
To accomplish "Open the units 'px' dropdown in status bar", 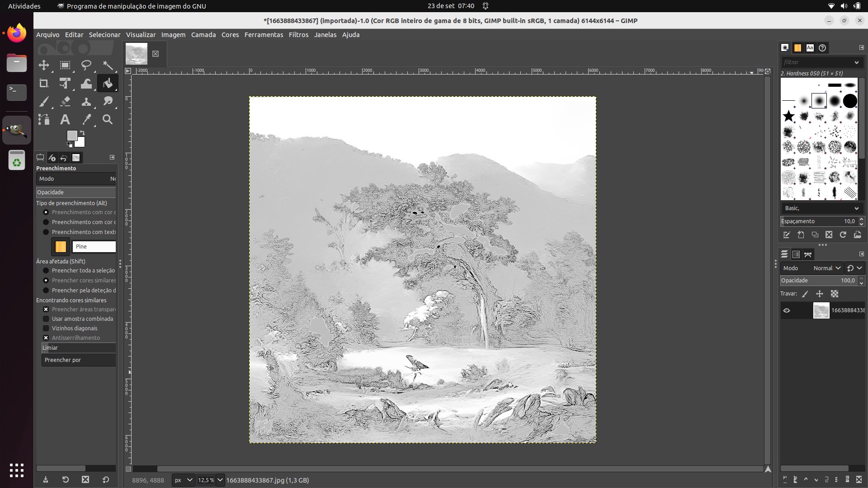I will pyautogui.click(x=184, y=480).
